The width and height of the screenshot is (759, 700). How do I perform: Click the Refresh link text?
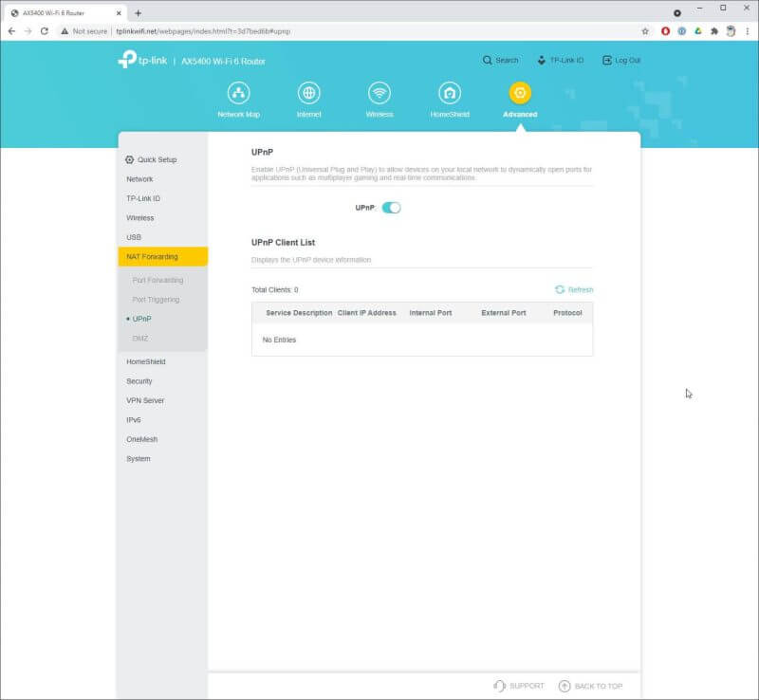coord(581,289)
